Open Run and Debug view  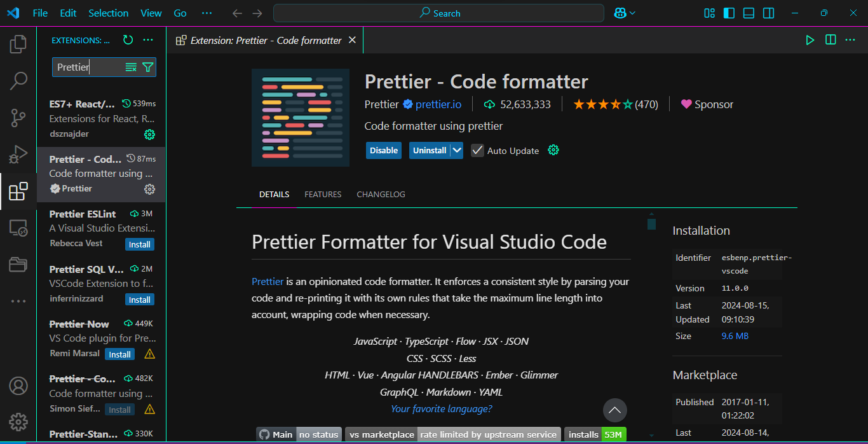(x=18, y=155)
